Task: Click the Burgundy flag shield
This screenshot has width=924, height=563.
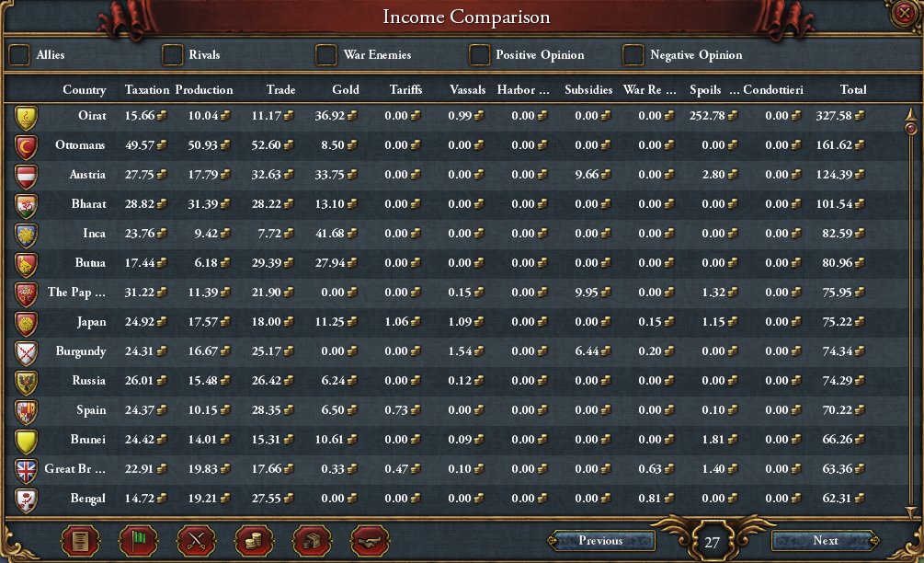Action: pyautogui.click(x=26, y=353)
